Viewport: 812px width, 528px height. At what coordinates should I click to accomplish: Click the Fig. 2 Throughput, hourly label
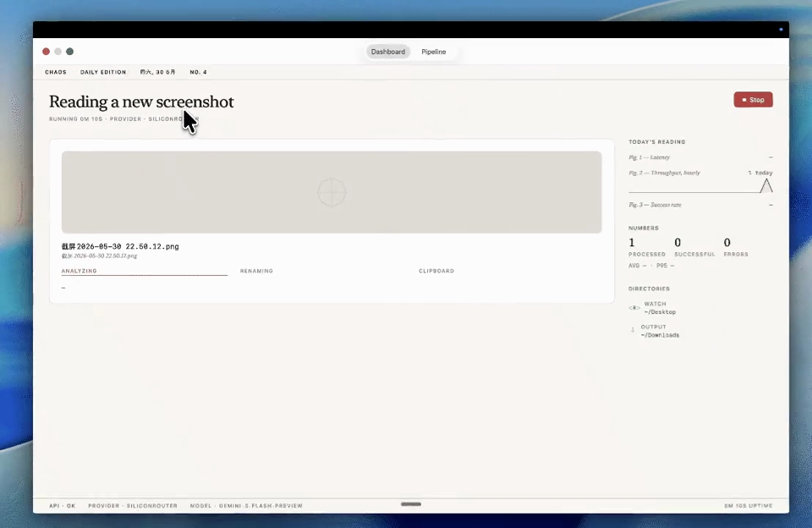click(x=665, y=173)
